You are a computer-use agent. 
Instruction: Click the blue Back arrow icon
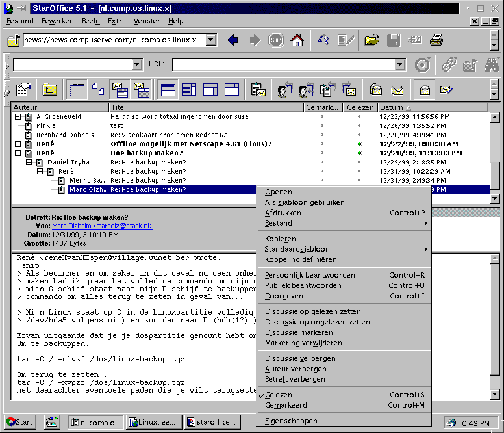point(233,40)
